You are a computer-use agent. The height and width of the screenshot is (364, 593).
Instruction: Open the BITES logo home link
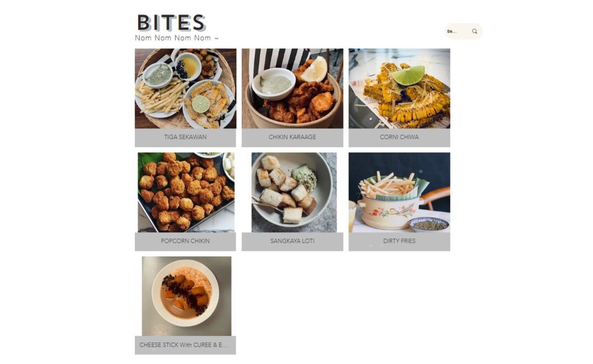click(x=171, y=23)
